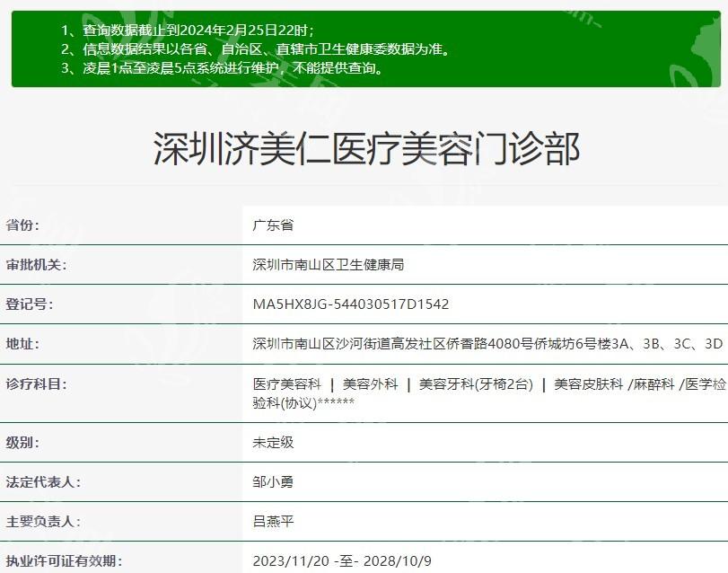Select the 广东省 value
728x573 pixels.
click(x=273, y=225)
